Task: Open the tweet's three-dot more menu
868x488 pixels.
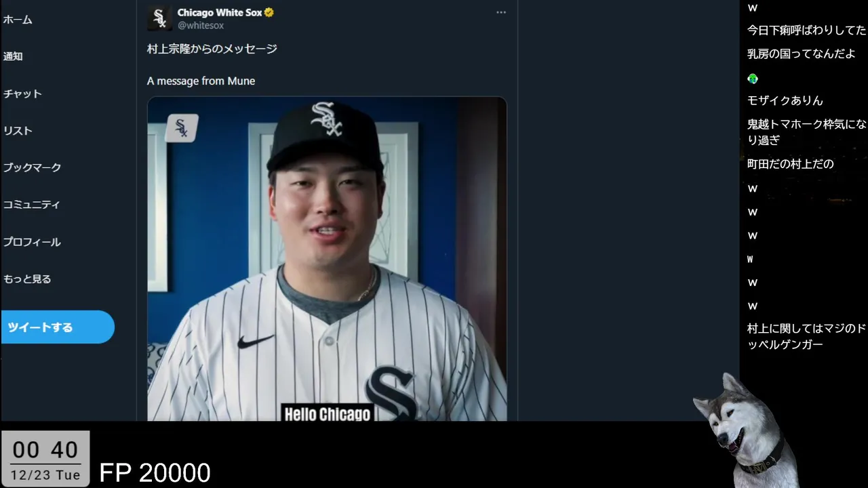Action: tap(501, 12)
